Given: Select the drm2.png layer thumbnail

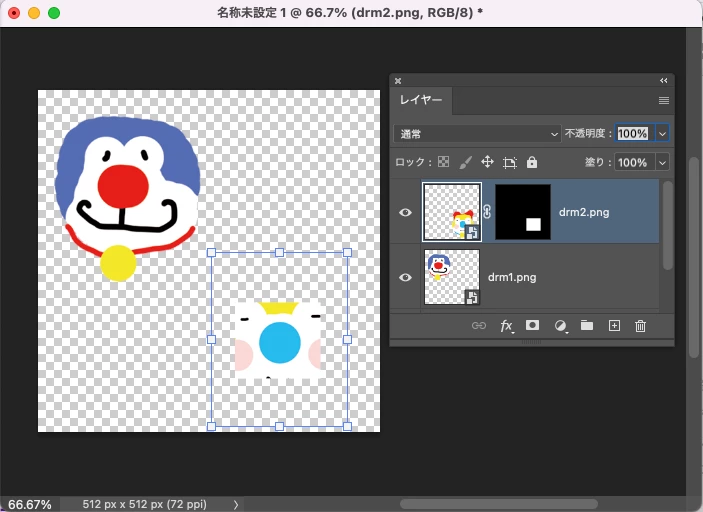Looking at the screenshot, I should click(x=452, y=212).
